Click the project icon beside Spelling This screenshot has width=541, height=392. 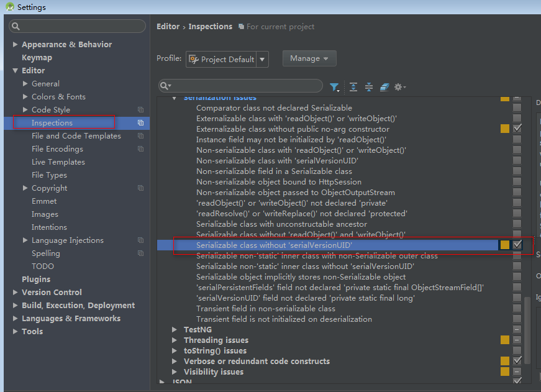point(140,253)
